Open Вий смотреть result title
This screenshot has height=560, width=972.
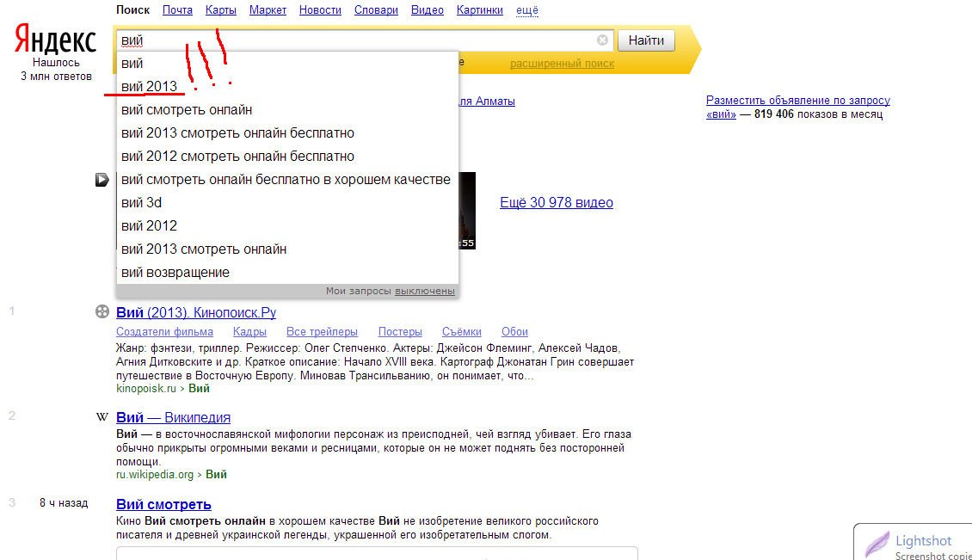click(163, 504)
